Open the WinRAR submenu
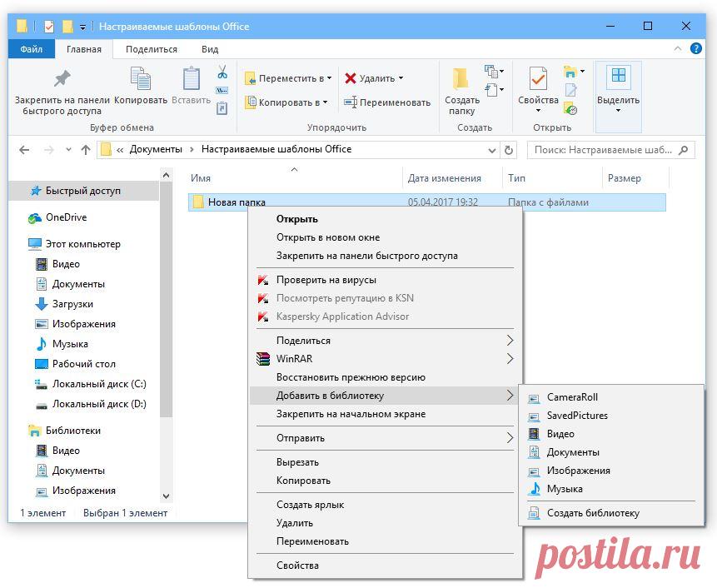717x588 pixels. pyautogui.click(x=386, y=359)
